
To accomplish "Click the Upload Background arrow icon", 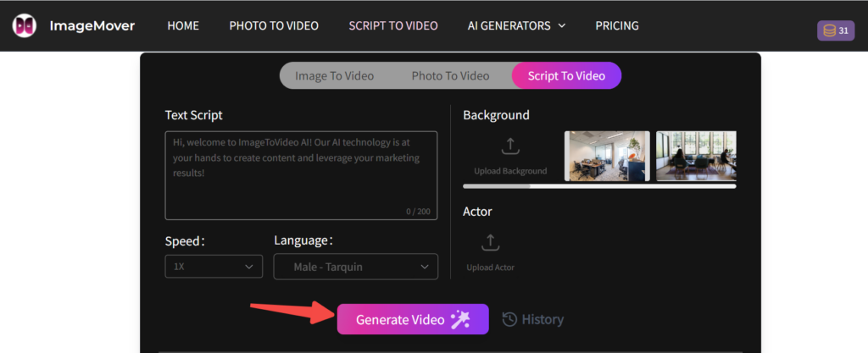I will (x=509, y=146).
